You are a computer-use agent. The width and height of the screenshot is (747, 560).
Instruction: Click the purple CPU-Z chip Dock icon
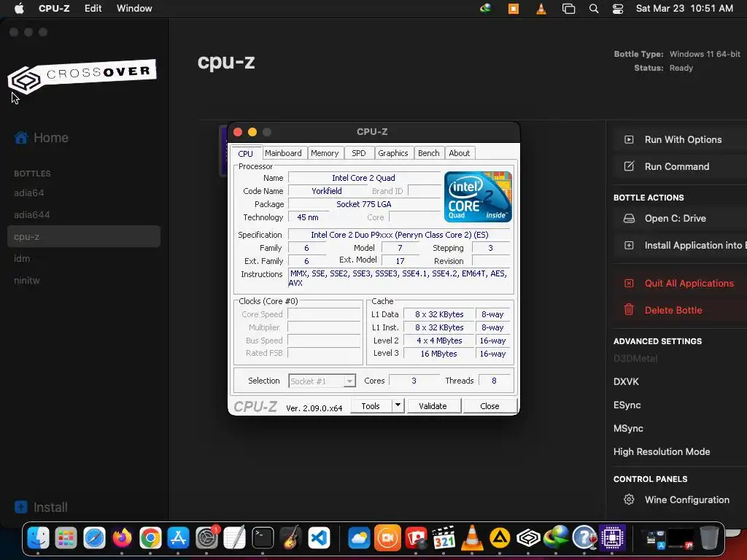click(x=612, y=538)
